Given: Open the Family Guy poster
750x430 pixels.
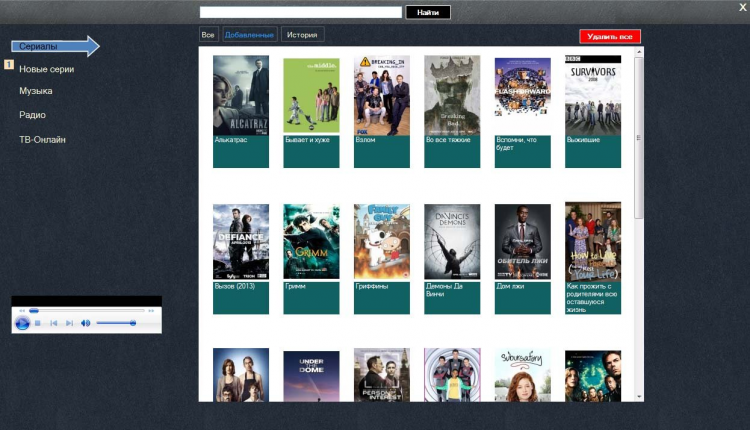Looking at the screenshot, I should [x=382, y=242].
